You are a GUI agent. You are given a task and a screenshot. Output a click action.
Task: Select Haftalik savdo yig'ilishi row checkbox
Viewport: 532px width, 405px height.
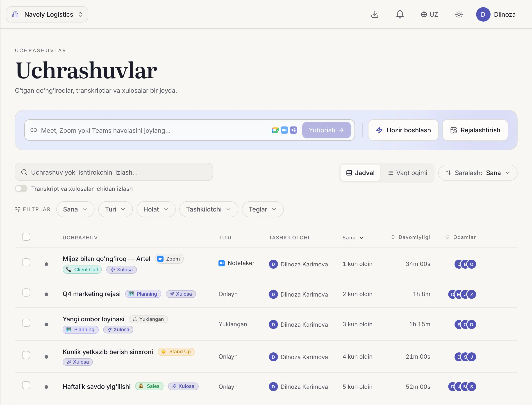coord(26,385)
